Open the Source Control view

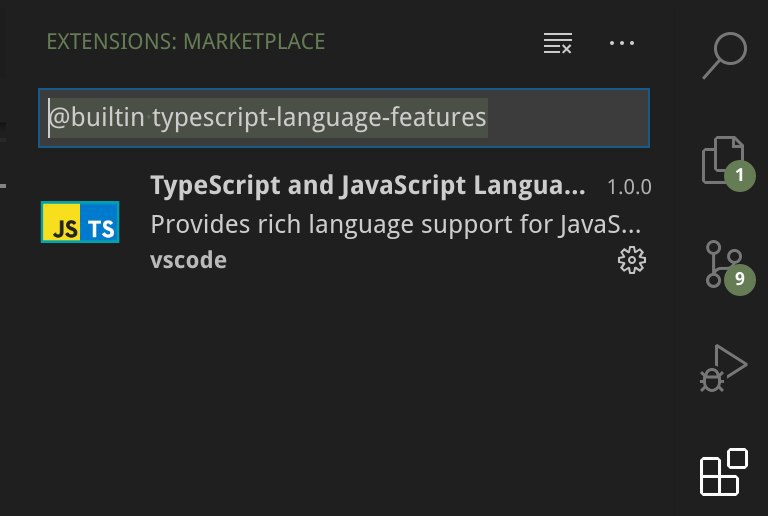pos(723,264)
